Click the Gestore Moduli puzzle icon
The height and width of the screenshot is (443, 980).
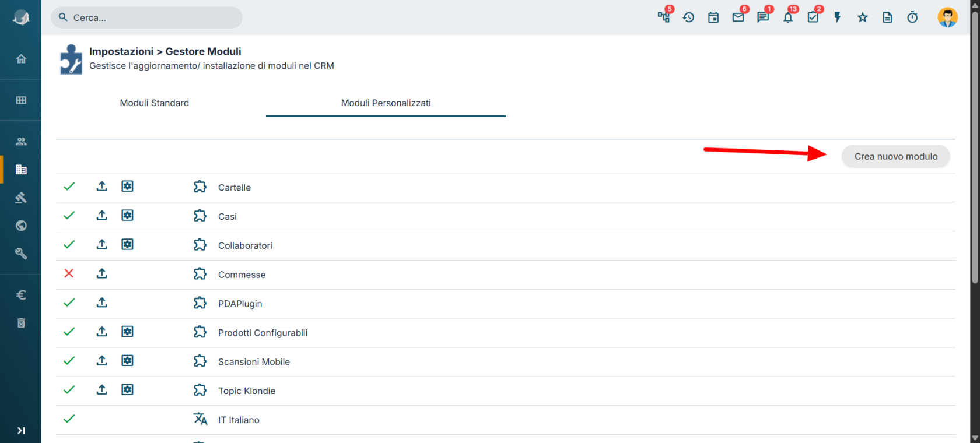(71, 59)
